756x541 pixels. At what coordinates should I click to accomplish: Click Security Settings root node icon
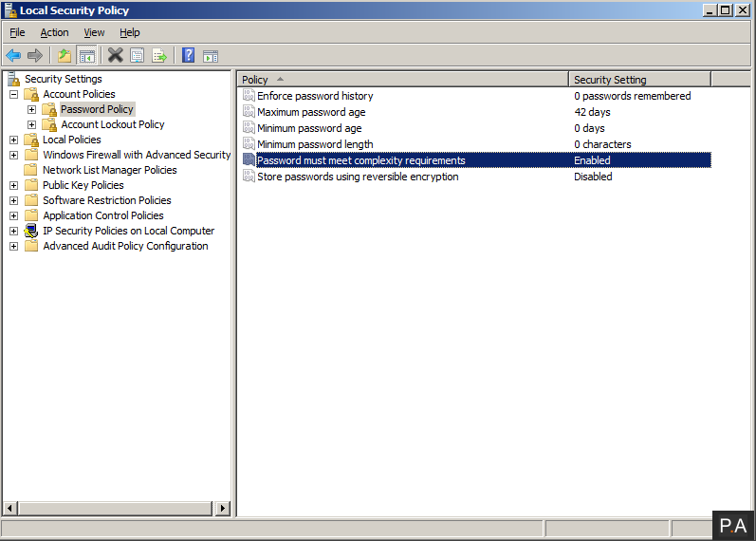(x=13, y=79)
